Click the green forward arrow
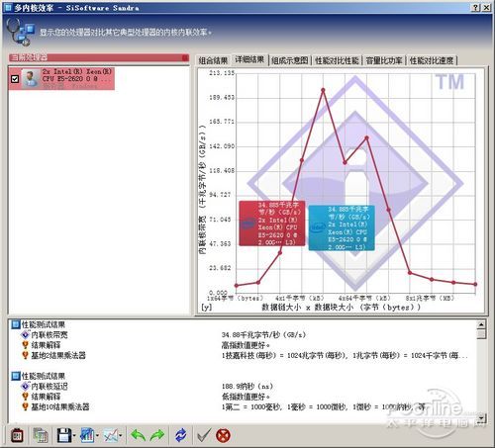The image size is (495, 448). point(157,435)
